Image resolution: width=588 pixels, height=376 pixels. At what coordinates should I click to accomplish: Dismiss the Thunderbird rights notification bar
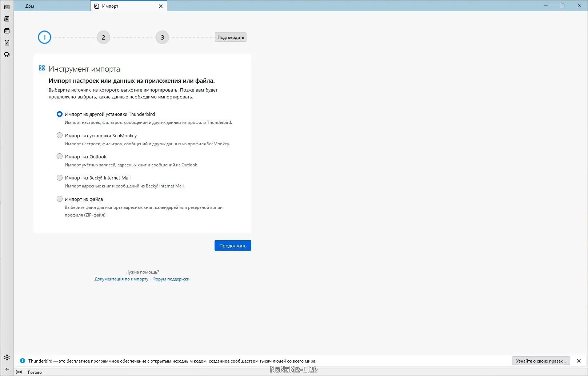(579, 361)
